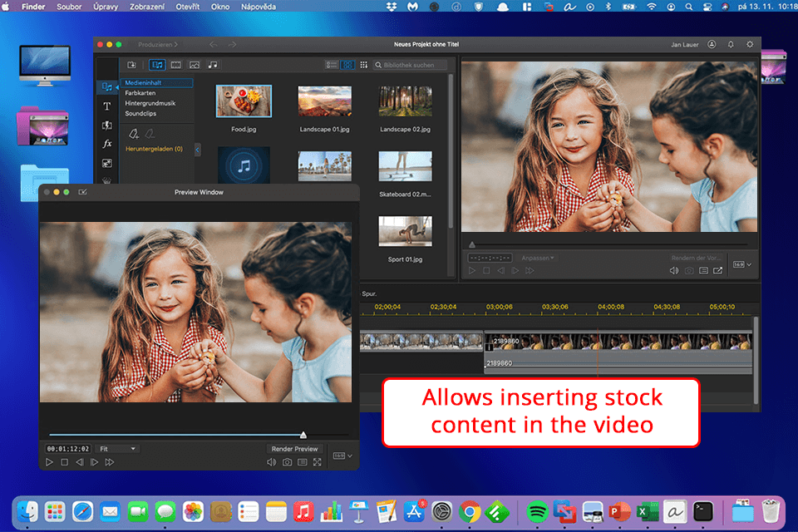
Task: Open the fx Effects Room icon
Action: pos(107,144)
